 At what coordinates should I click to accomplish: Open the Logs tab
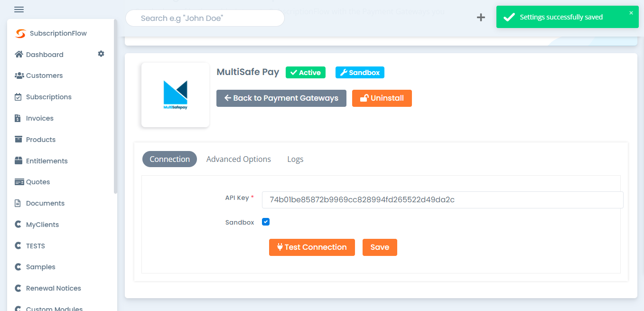(x=295, y=159)
